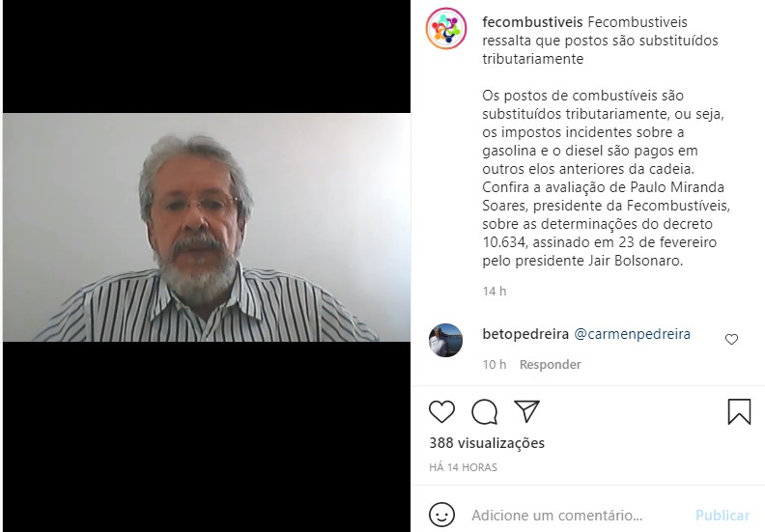Click the 14 h caption timestamp
Viewport: 765px width, 532px height.
495,292
